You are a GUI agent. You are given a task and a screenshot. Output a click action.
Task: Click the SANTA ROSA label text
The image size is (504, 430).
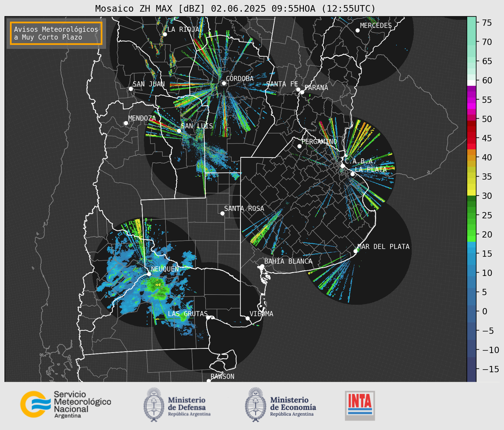pos(244,208)
